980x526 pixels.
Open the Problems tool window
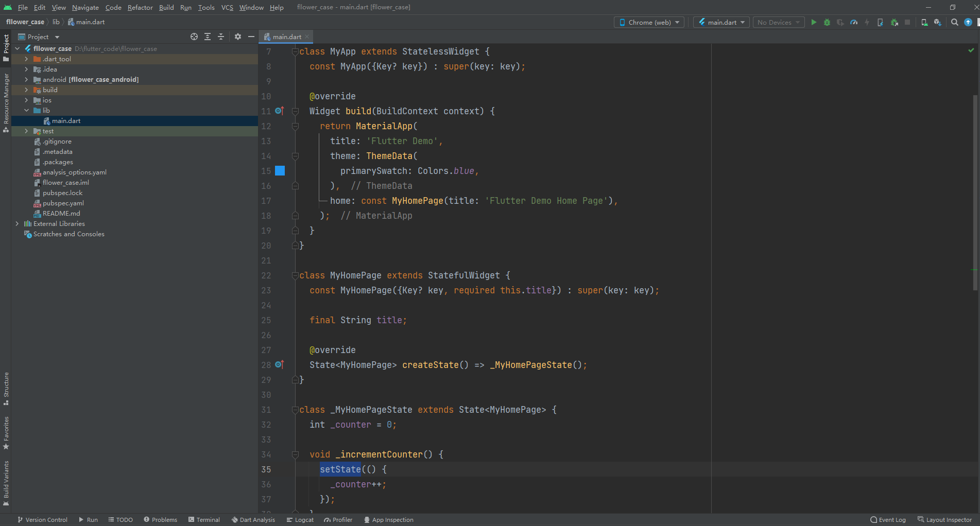click(161, 520)
